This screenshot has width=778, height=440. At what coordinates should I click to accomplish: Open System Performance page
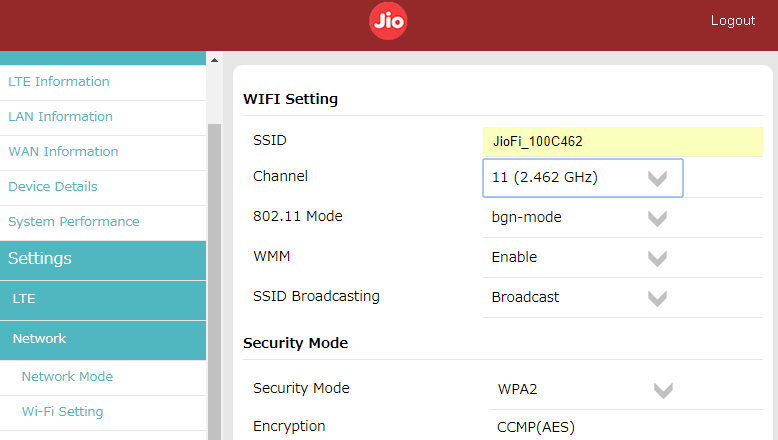(74, 222)
